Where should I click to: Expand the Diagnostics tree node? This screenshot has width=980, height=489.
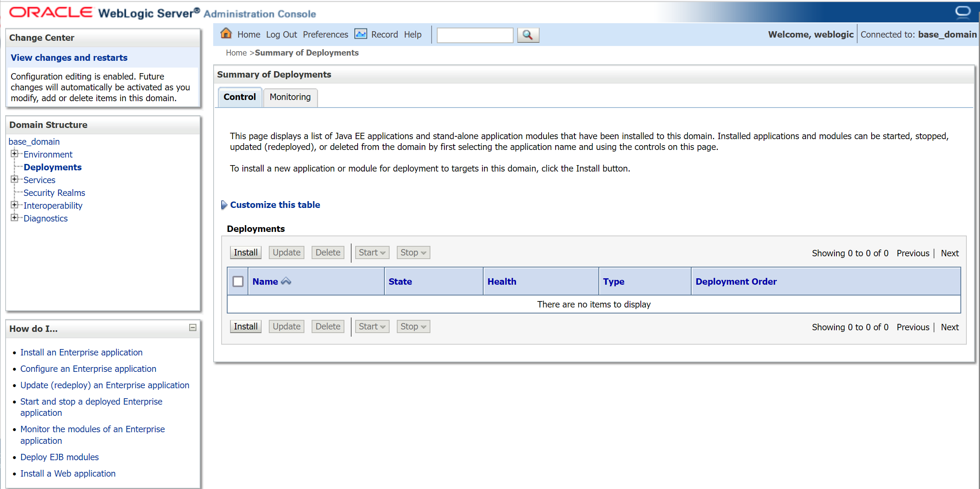coord(14,218)
